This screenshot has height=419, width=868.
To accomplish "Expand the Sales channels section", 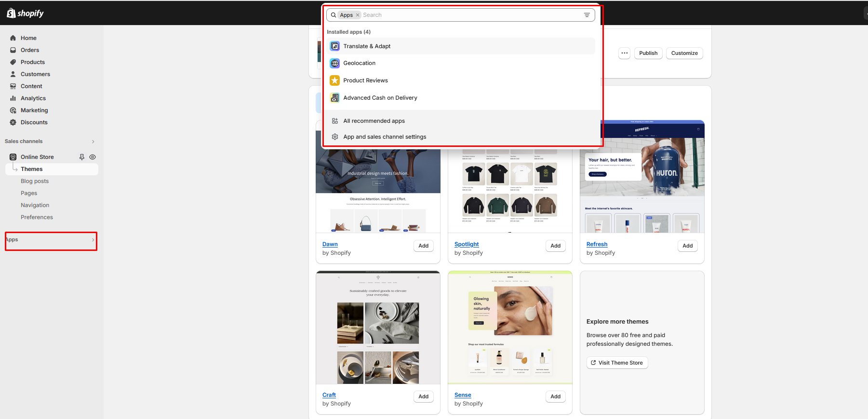I will [x=93, y=142].
